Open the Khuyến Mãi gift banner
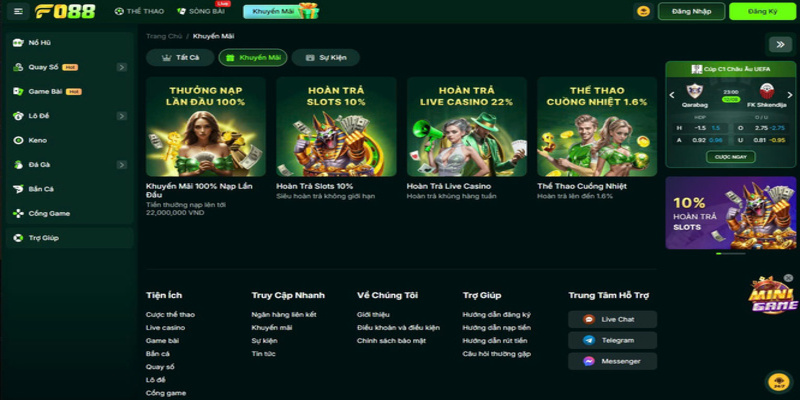The width and height of the screenshot is (800, 400). click(281, 11)
